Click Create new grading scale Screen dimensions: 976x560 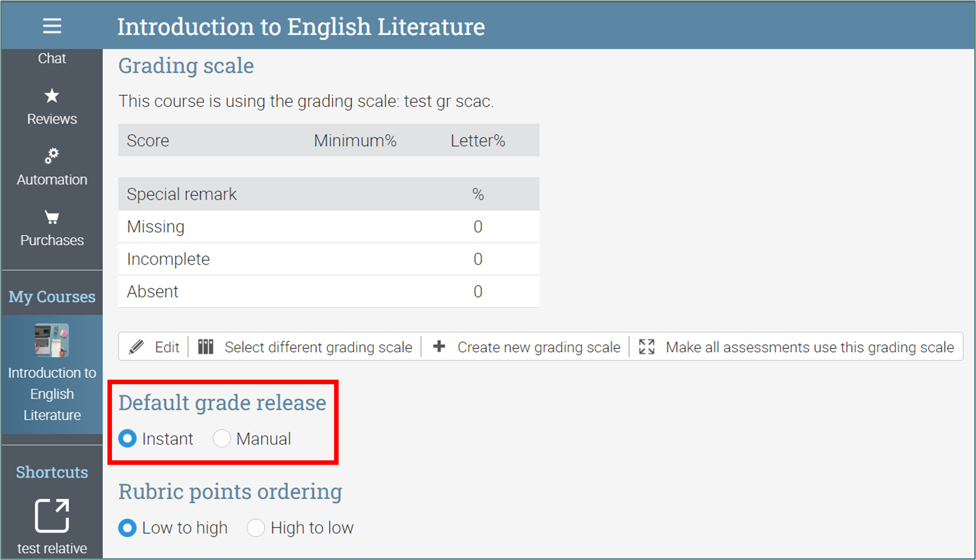pos(538,347)
